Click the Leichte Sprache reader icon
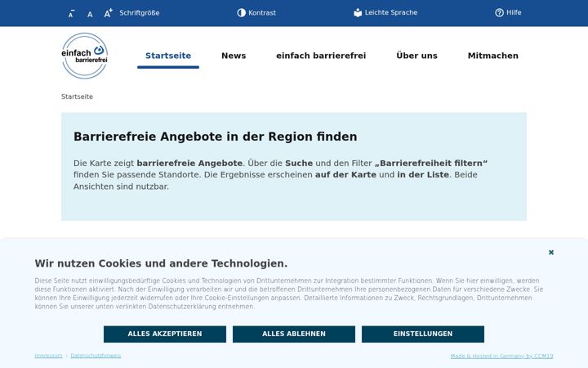The image size is (588, 368). point(358,13)
